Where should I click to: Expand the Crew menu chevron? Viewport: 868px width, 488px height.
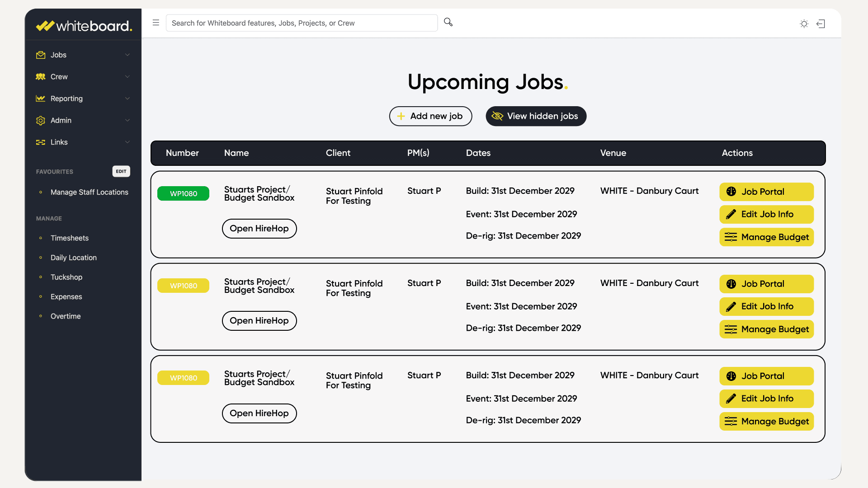tap(127, 77)
